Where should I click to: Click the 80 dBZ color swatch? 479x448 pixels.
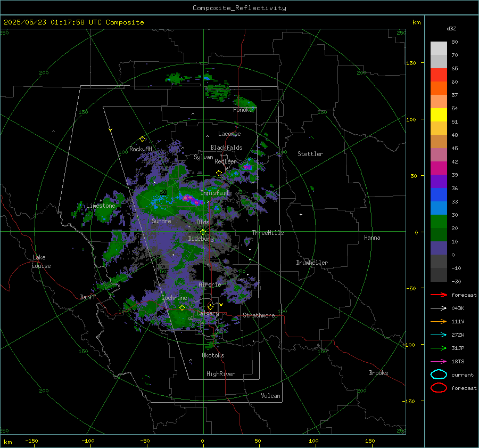coord(439,48)
